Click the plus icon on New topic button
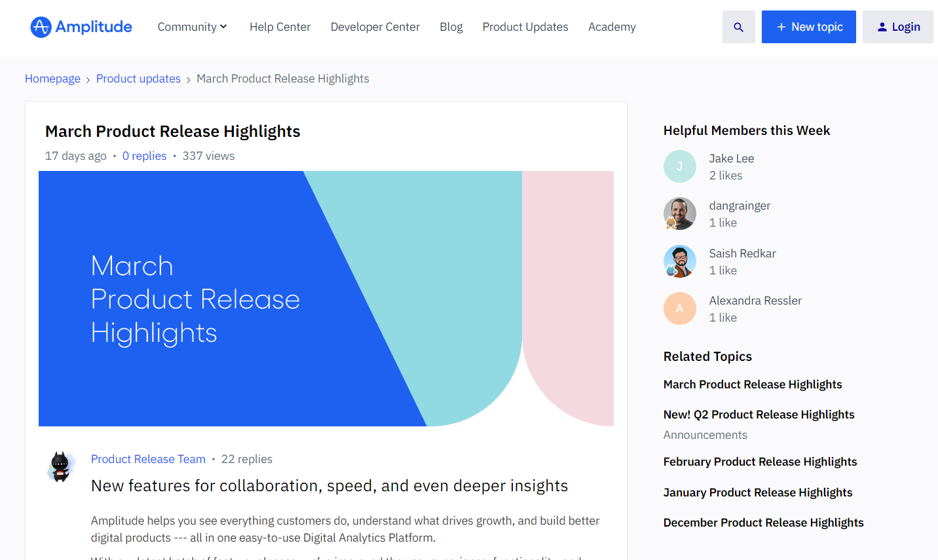The height and width of the screenshot is (560, 938). coord(780,26)
